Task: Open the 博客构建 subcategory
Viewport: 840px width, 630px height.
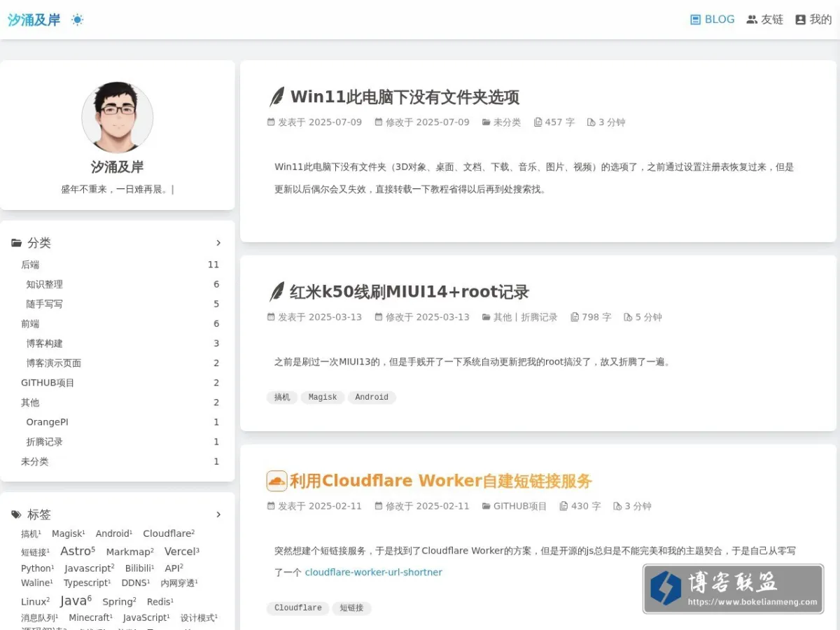Action: pos(45,343)
